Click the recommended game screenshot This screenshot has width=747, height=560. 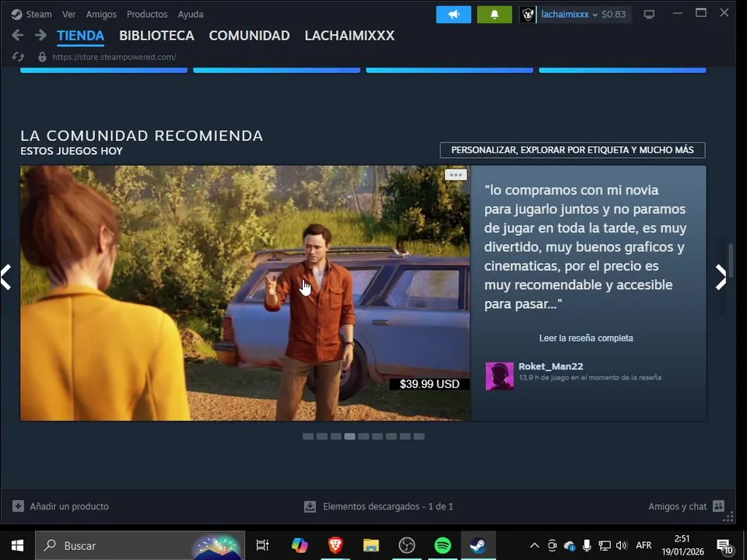[245, 293]
